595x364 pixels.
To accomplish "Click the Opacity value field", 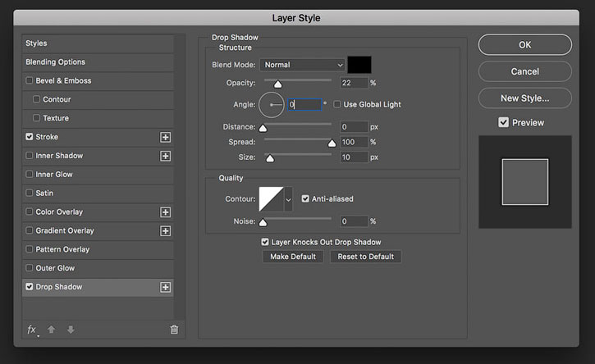I will 354,83.
